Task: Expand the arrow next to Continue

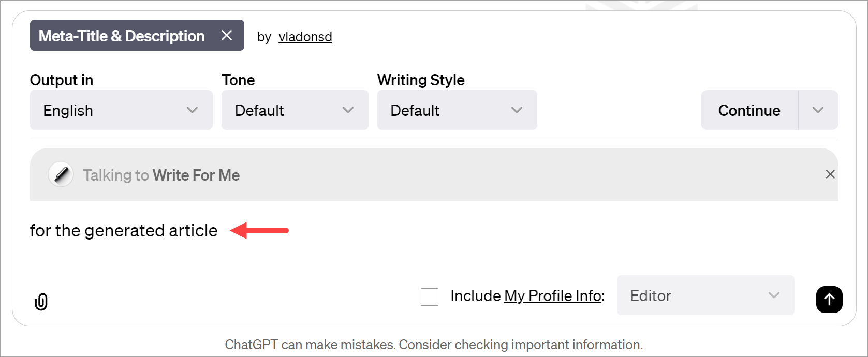Action: coord(818,110)
